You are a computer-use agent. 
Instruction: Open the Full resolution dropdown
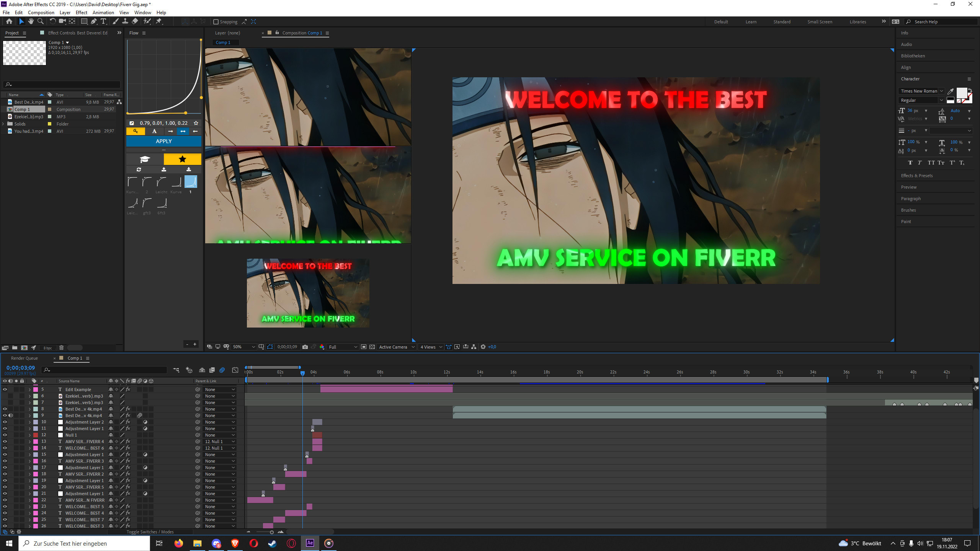pyautogui.click(x=343, y=347)
